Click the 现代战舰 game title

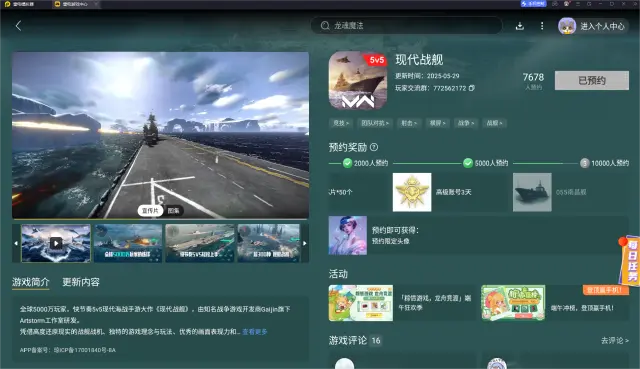pyautogui.click(x=419, y=60)
